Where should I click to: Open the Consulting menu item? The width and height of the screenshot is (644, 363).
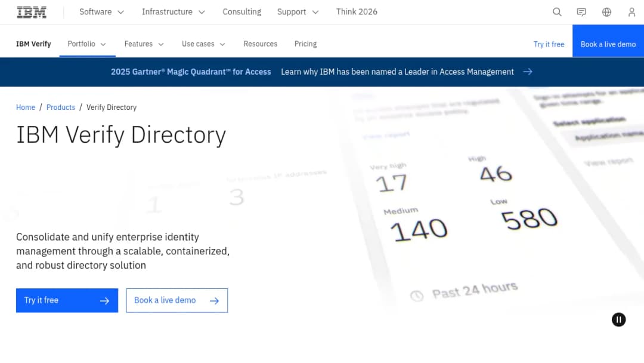[x=242, y=12]
